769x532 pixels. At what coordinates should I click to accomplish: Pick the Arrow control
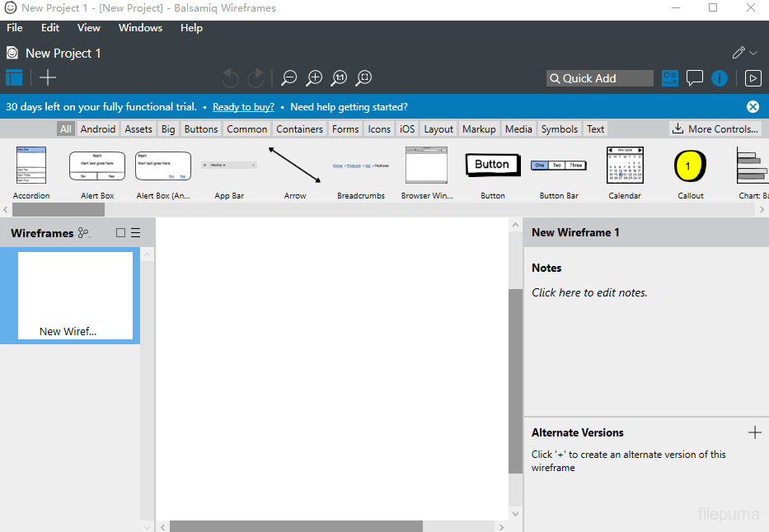tap(295, 173)
